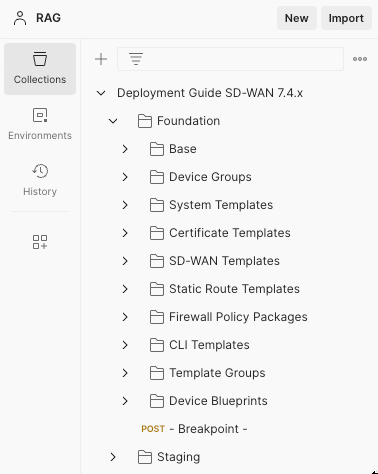378x474 pixels.
Task: Open the History sidebar tab
Action: pos(40,180)
